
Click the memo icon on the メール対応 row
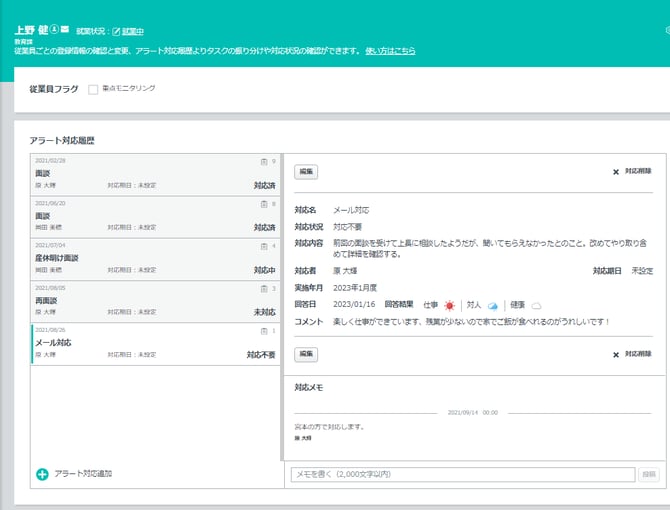[264, 331]
